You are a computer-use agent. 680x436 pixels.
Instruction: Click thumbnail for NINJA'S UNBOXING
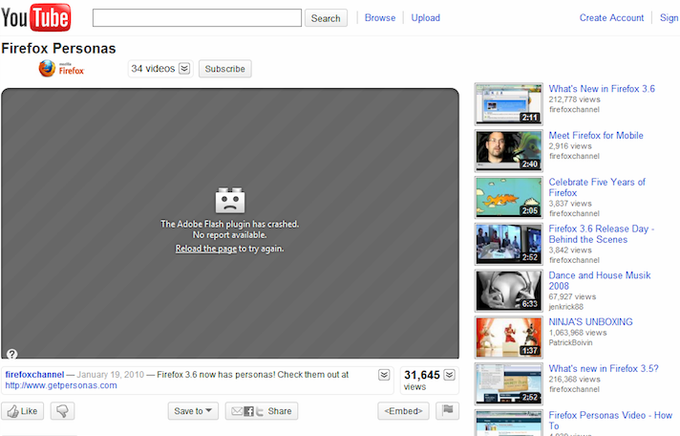[x=509, y=337]
